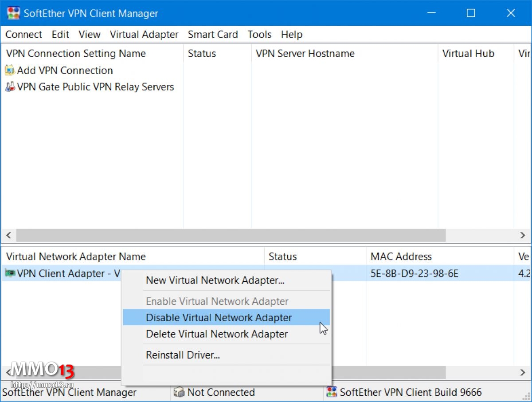The image size is (532, 402).
Task: Select the Add VPN Connection row
Action: (x=65, y=71)
